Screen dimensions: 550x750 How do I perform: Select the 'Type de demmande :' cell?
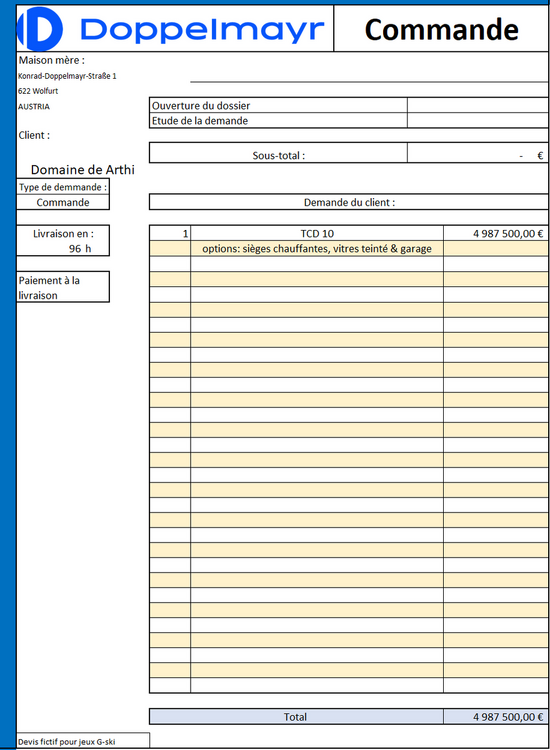click(x=63, y=187)
